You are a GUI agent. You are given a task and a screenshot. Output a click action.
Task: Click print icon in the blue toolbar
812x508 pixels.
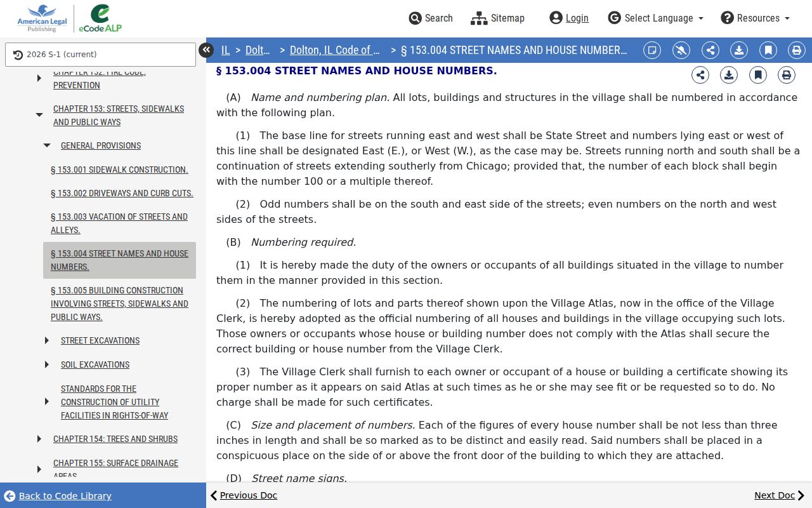[797, 50]
